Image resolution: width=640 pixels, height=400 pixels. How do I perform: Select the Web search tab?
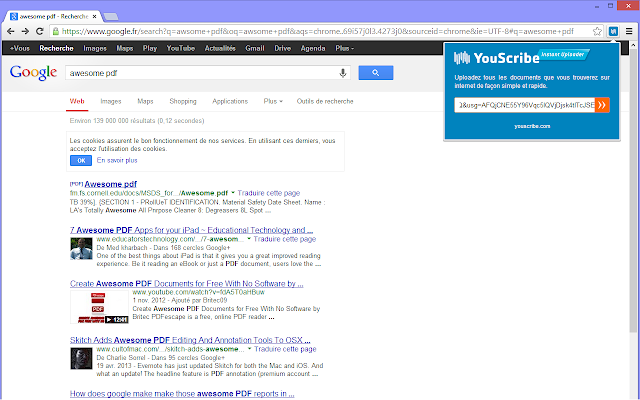point(77,101)
